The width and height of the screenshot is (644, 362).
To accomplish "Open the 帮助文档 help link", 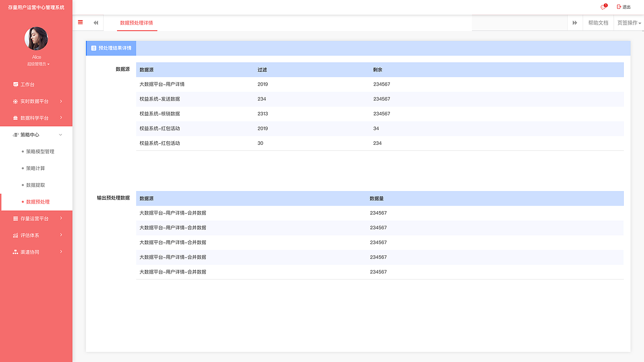I will pos(598,23).
